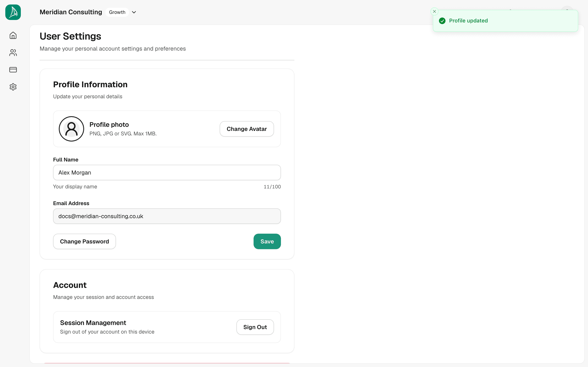Open the team members sidebar icon
Viewport: 588px width, 367px height.
13,53
